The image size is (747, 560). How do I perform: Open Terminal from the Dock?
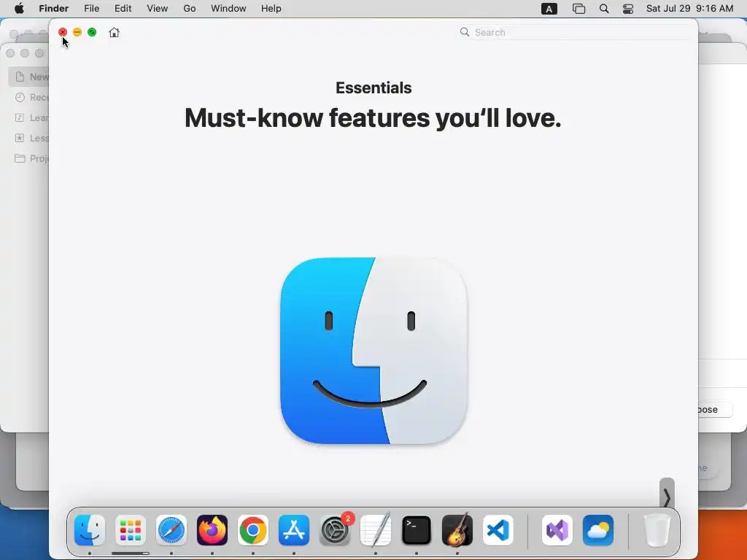click(x=417, y=530)
